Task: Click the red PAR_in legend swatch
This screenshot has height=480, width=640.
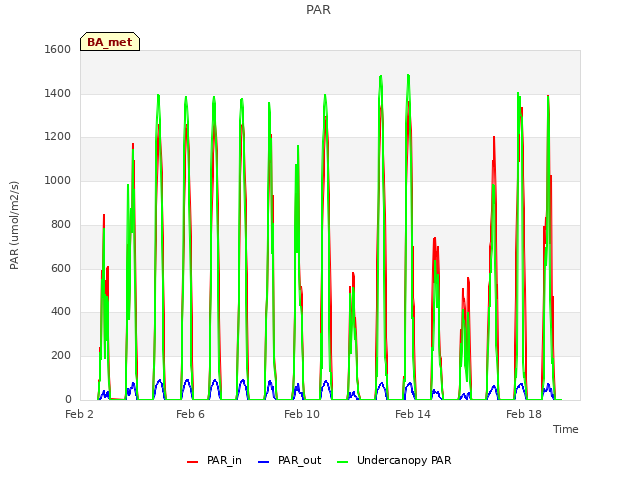Action: coord(192,462)
